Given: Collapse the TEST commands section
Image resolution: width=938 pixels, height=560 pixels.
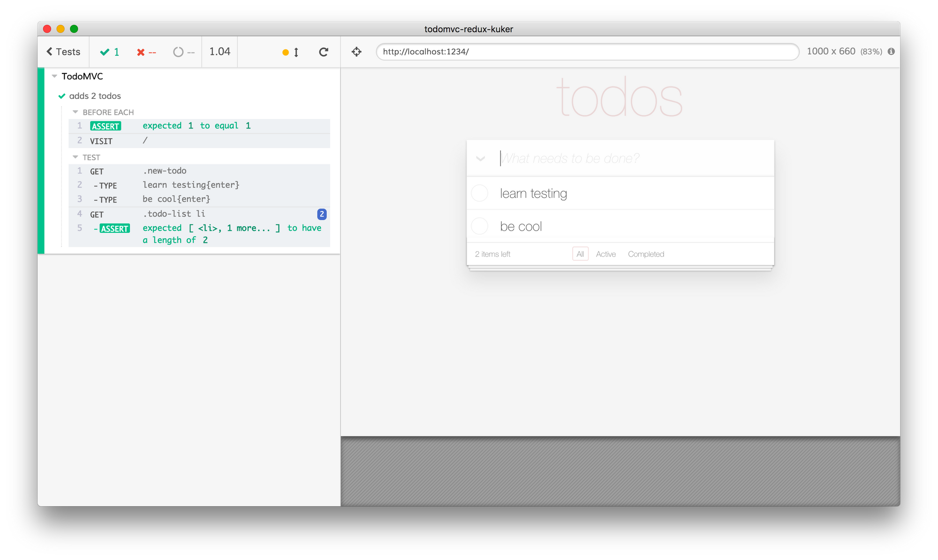Looking at the screenshot, I should coord(75,157).
